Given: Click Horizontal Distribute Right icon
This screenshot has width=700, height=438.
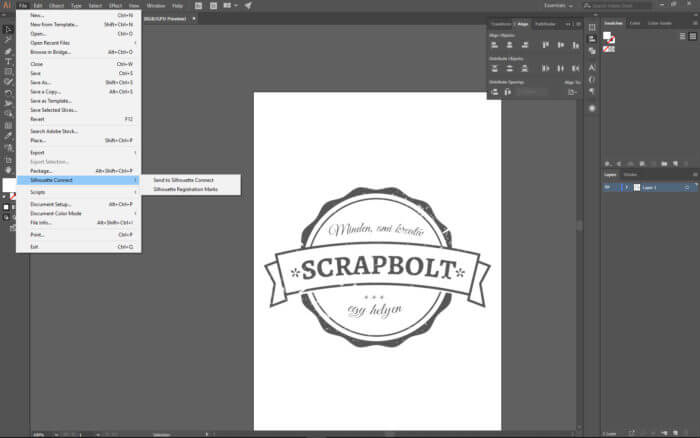Looking at the screenshot, I should point(575,68).
